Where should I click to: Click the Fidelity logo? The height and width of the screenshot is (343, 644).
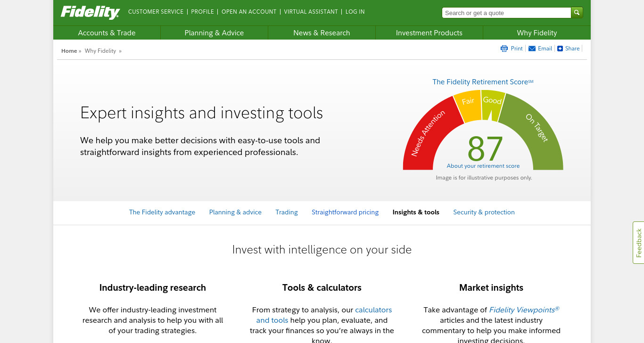90,12
